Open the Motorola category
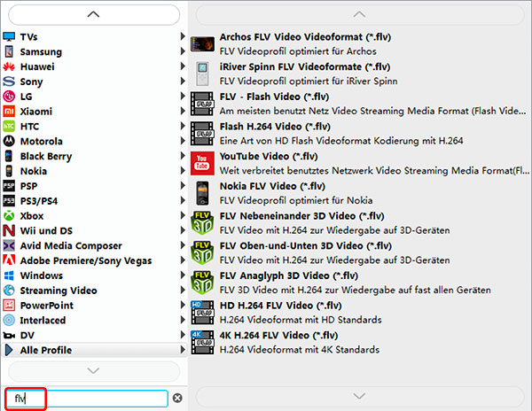Screen dimensions: 532x411 tap(94, 141)
